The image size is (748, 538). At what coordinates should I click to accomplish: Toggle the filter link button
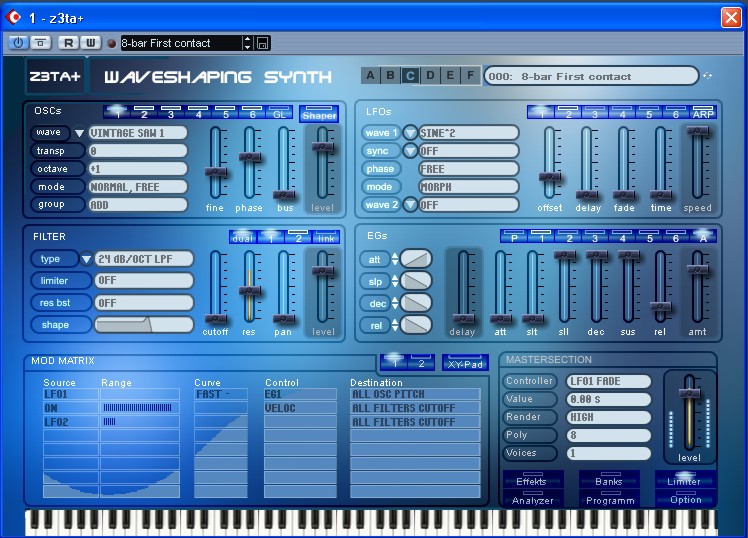click(x=326, y=237)
